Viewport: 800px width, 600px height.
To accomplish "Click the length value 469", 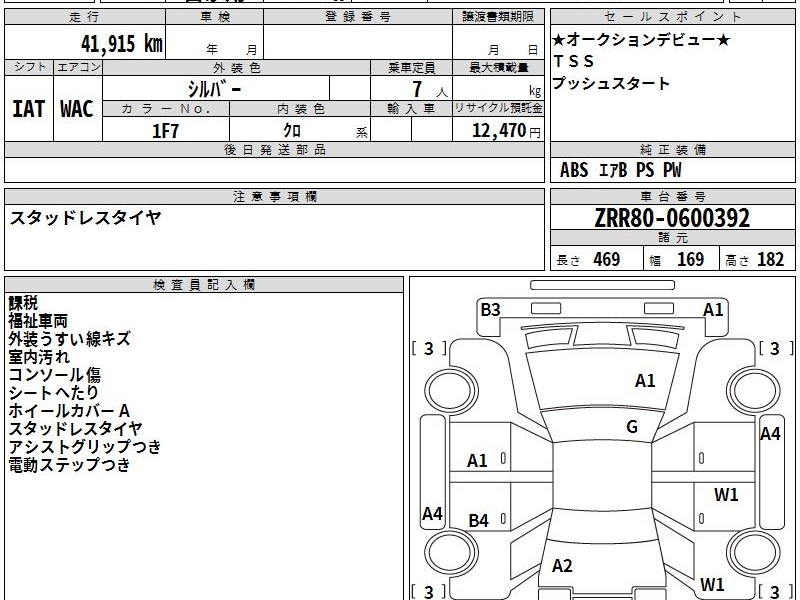I will coord(607,259).
